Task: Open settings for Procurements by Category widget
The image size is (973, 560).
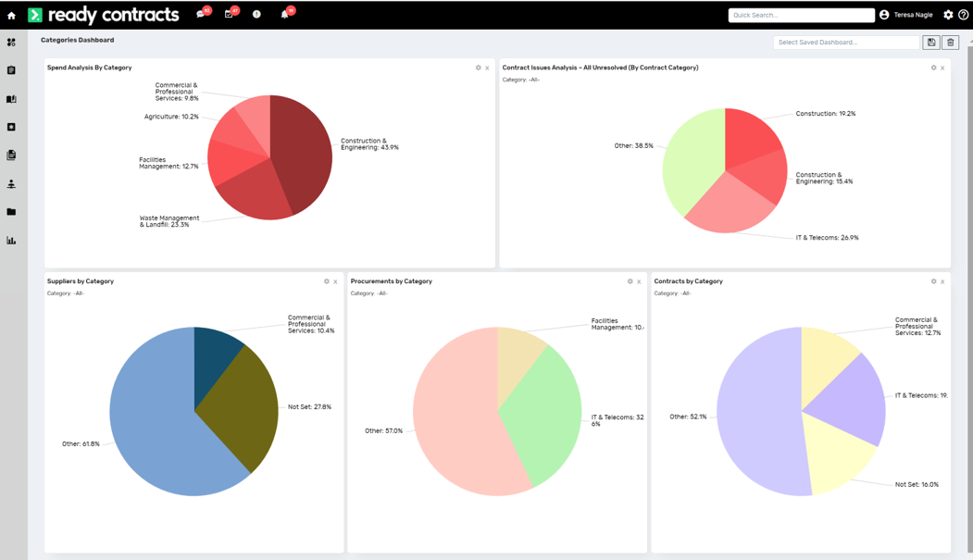Action: (x=630, y=281)
